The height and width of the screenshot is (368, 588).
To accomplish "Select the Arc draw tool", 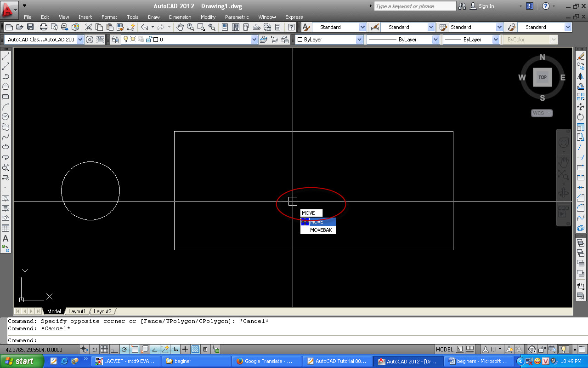I will [x=6, y=107].
